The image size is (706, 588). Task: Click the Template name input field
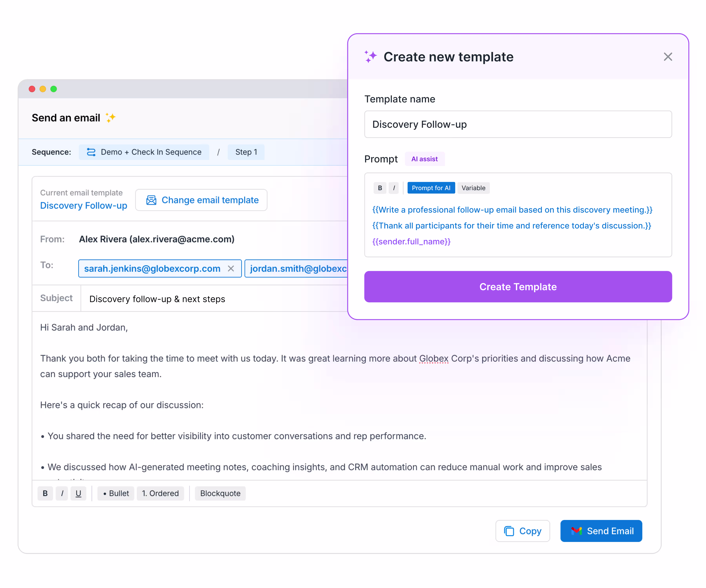tap(518, 124)
